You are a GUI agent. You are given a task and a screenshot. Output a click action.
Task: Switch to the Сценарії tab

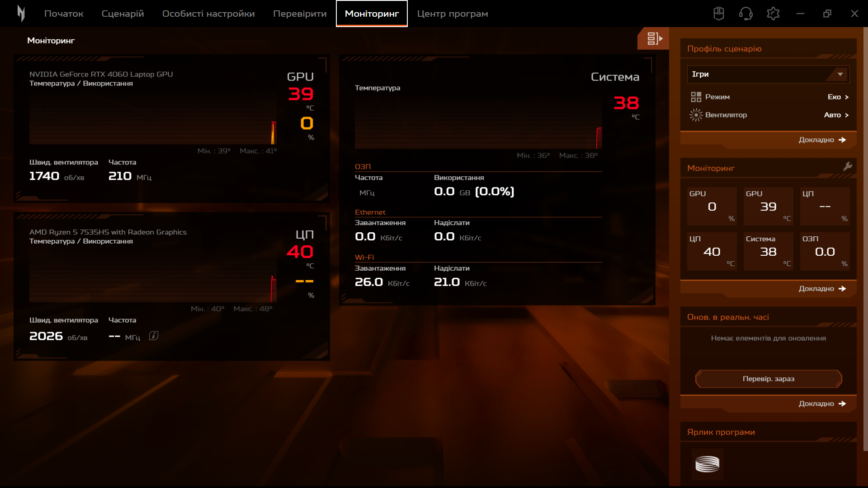(122, 13)
